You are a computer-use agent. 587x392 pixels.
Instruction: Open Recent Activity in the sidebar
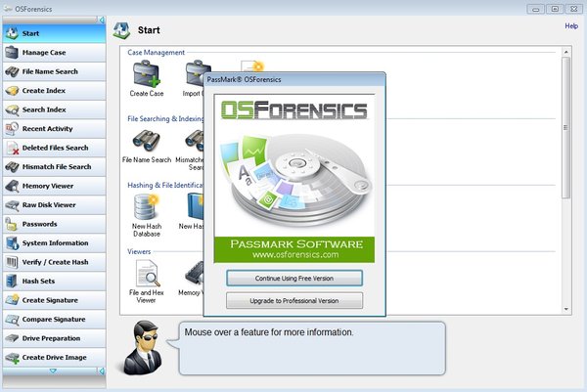click(x=54, y=129)
